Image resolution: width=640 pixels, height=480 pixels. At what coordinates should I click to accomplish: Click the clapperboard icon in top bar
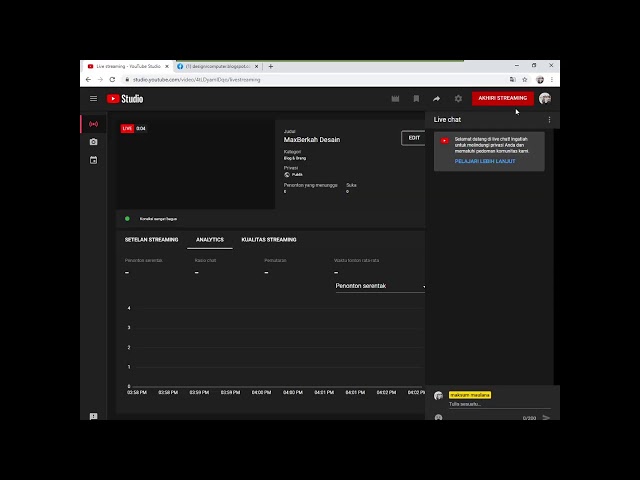pyautogui.click(x=396, y=98)
